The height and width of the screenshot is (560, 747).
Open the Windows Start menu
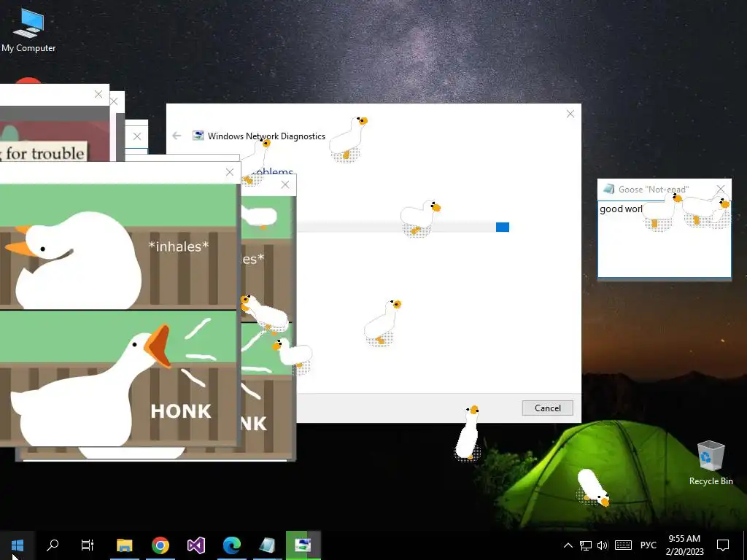(18, 545)
